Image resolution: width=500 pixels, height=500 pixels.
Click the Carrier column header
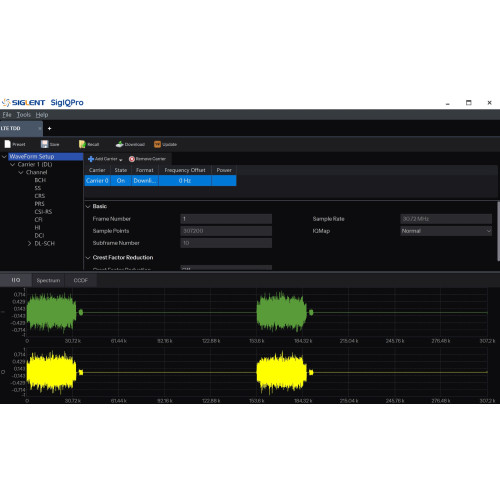97,170
